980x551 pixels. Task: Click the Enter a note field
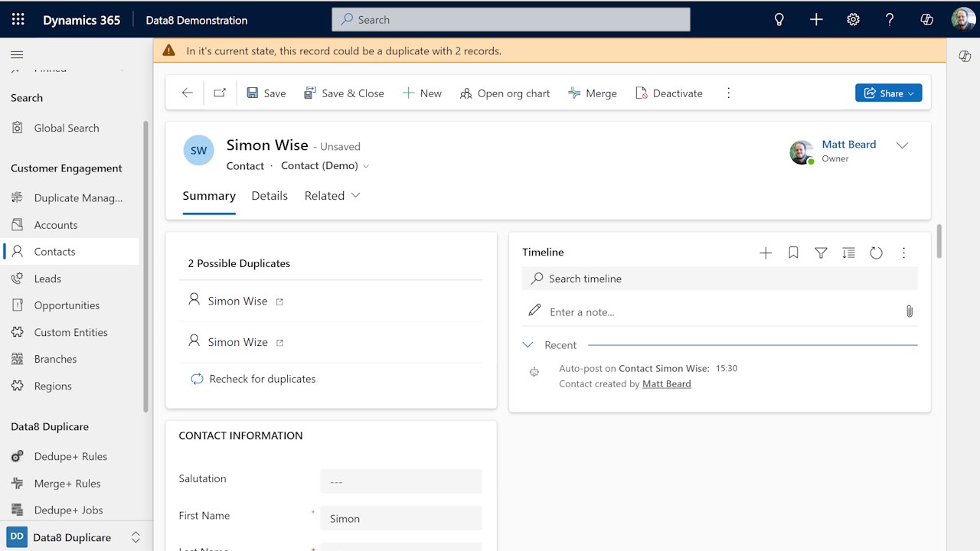coord(720,311)
